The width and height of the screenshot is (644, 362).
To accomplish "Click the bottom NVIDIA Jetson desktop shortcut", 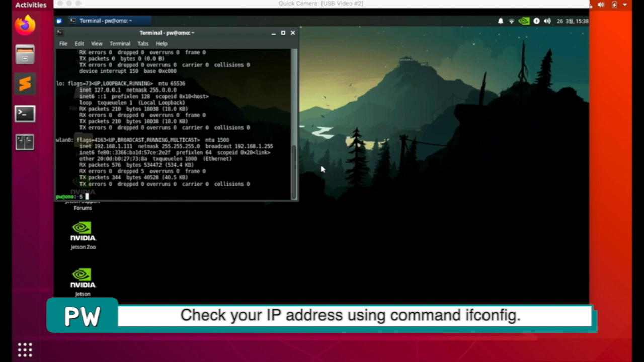I will click(83, 282).
